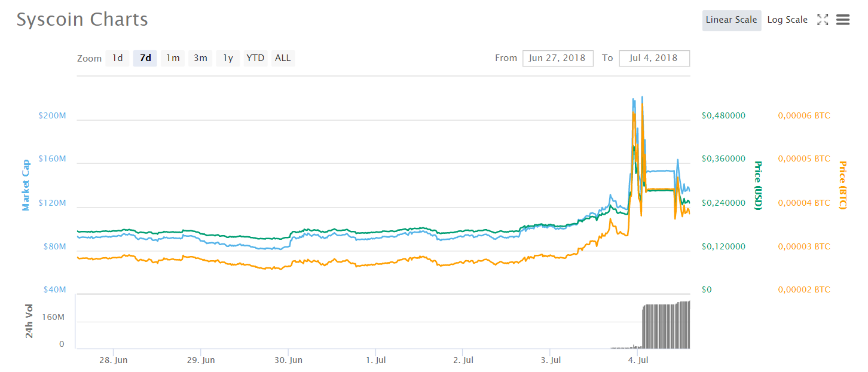The height and width of the screenshot is (372, 868).
Task: Click the 29. Jun date marker
Action: click(x=201, y=360)
